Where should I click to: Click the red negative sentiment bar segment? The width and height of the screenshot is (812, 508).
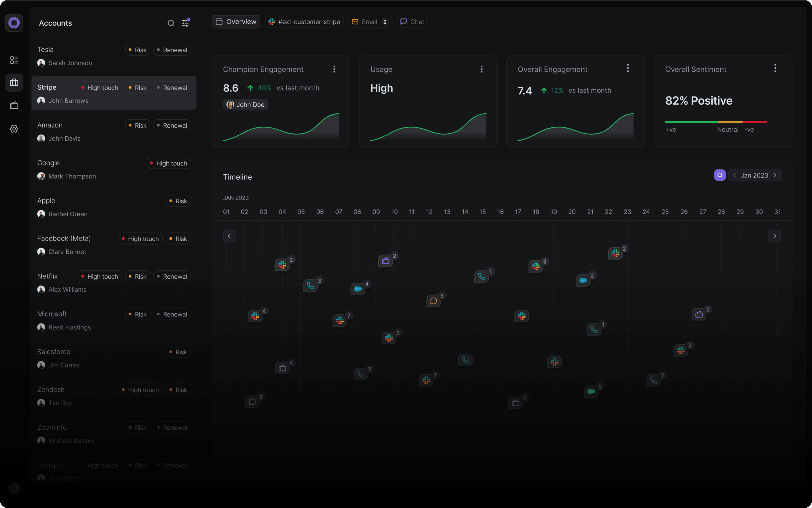[755, 122]
